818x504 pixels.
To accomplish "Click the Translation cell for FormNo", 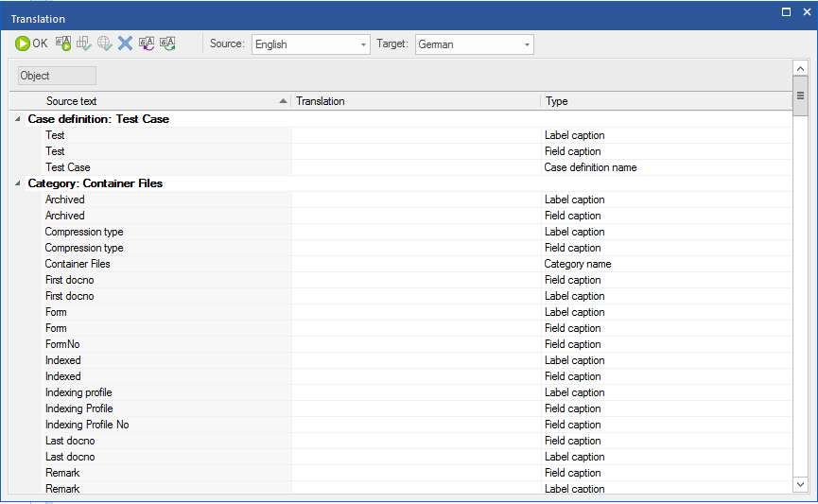I will pos(416,344).
